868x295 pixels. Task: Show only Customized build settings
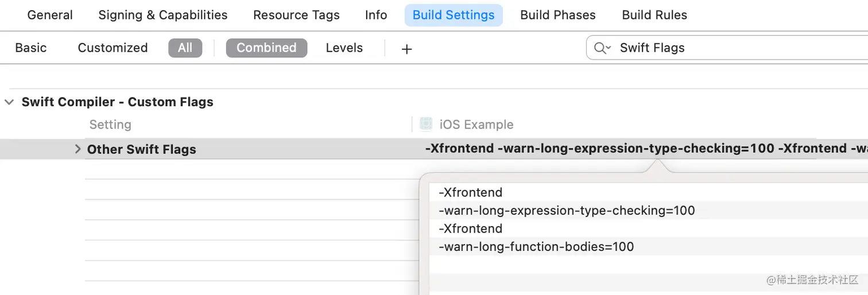pos(113,48)
